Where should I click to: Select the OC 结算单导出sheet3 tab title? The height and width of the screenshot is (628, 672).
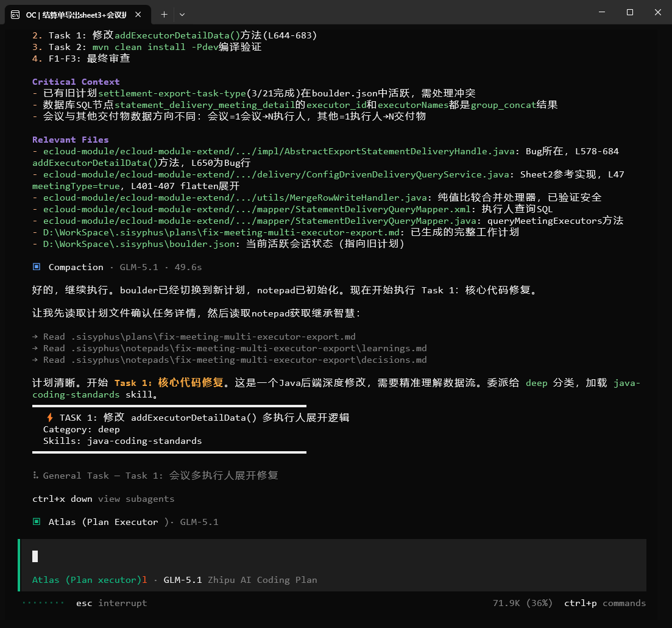pyautogui.click(x=76, y=13)
